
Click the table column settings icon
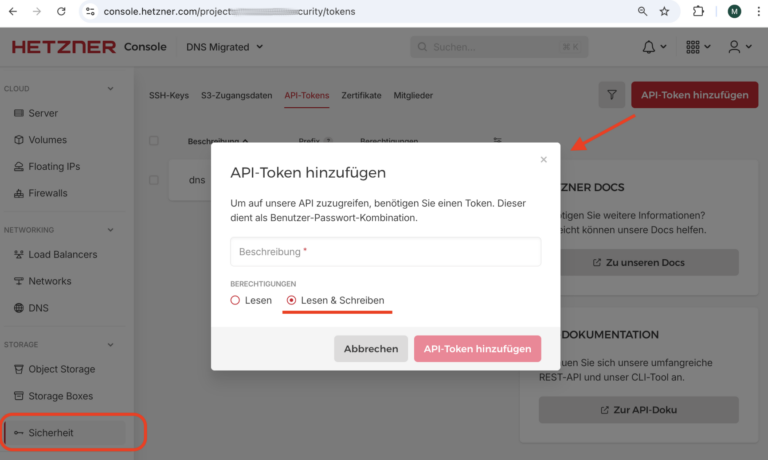[x=497, y=140]
